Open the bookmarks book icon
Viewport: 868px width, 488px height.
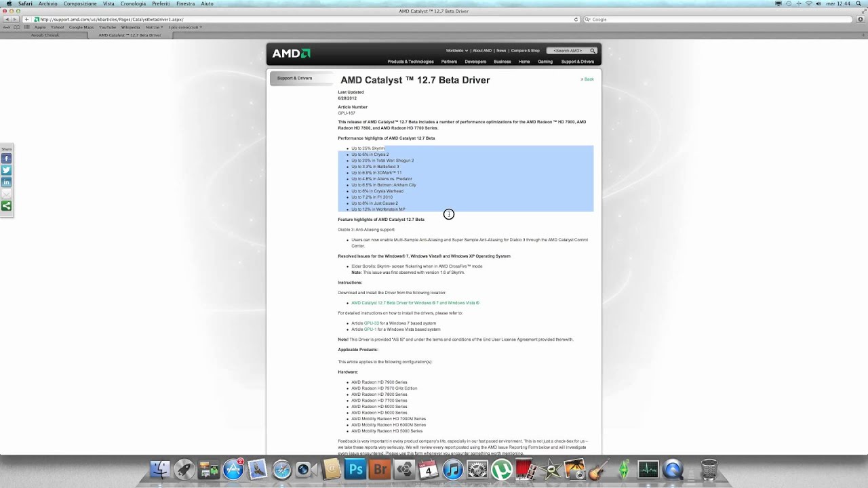[x=17, y=27]
